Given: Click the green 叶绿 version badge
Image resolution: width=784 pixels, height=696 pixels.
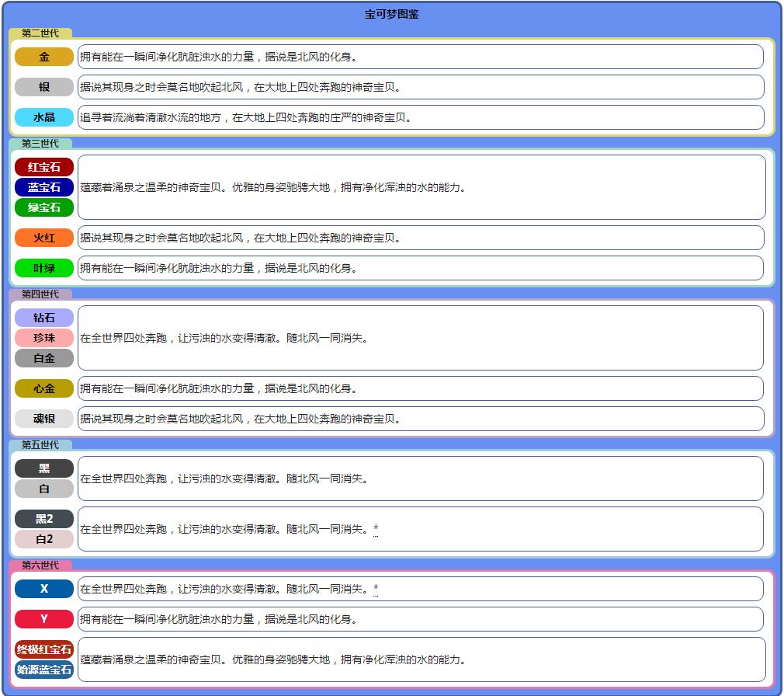Looking at the screenshot, I should click(44, 268).
